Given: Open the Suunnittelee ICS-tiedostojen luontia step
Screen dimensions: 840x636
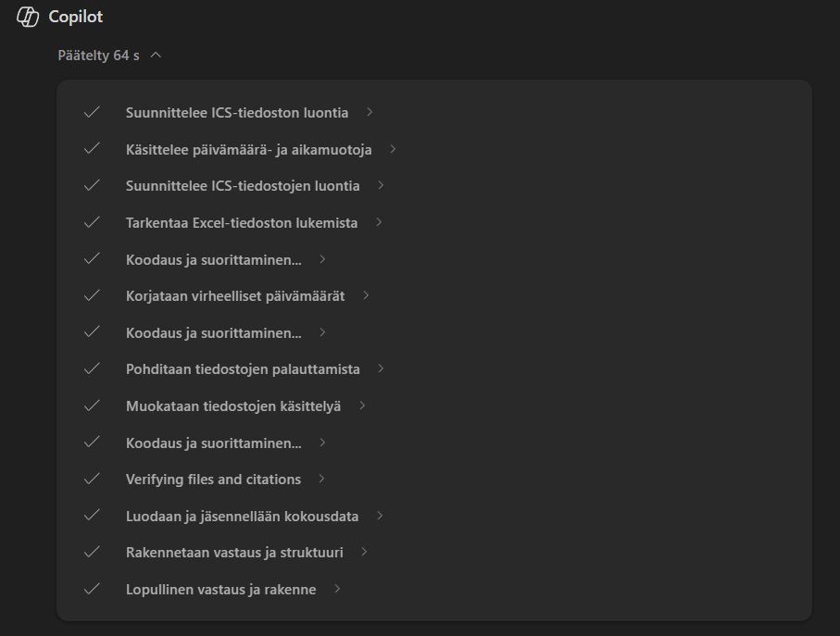Looking at the screenshot, I should point(243,186).
